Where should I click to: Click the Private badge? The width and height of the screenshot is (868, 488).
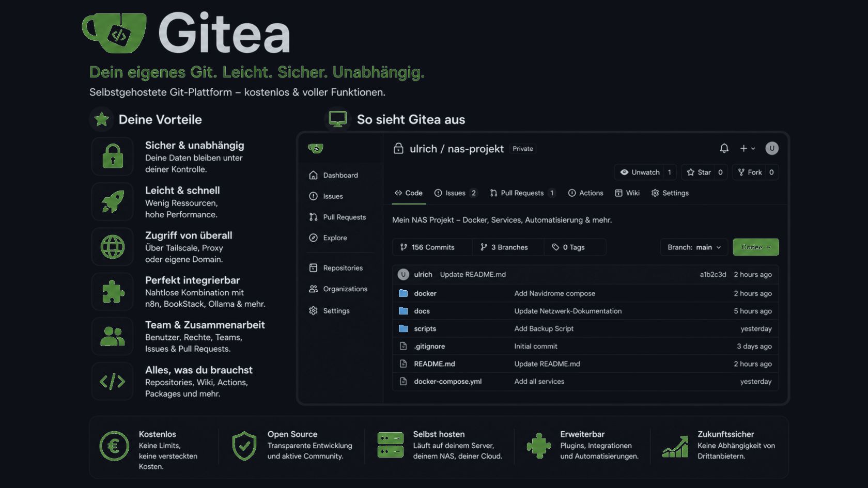coord(523,149)
